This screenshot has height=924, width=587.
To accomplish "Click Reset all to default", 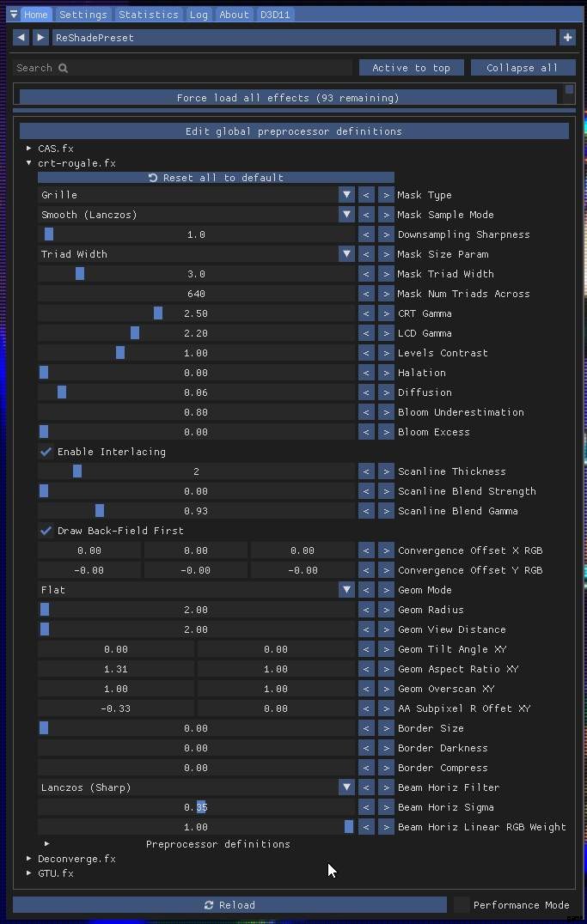I will [216, 178].
